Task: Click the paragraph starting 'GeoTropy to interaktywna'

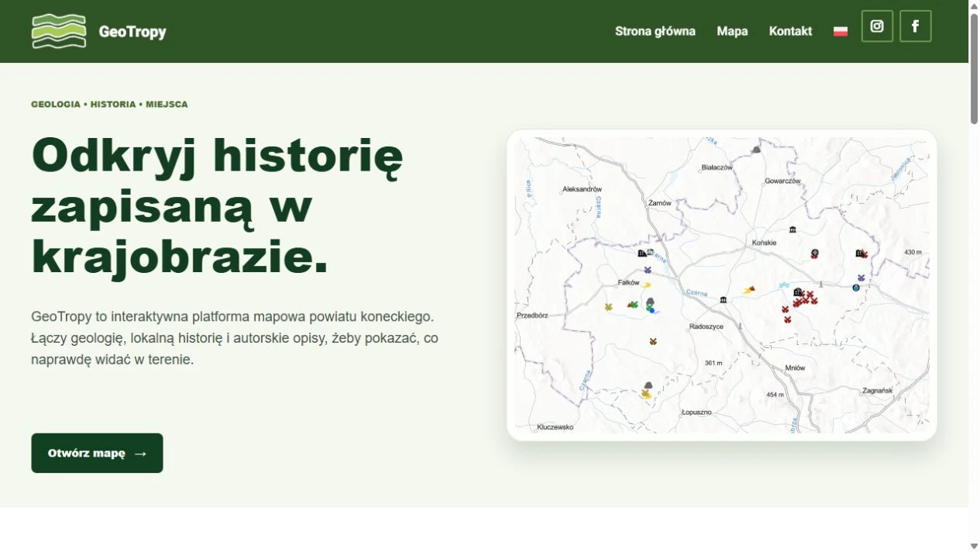Action: click(235, 338)
